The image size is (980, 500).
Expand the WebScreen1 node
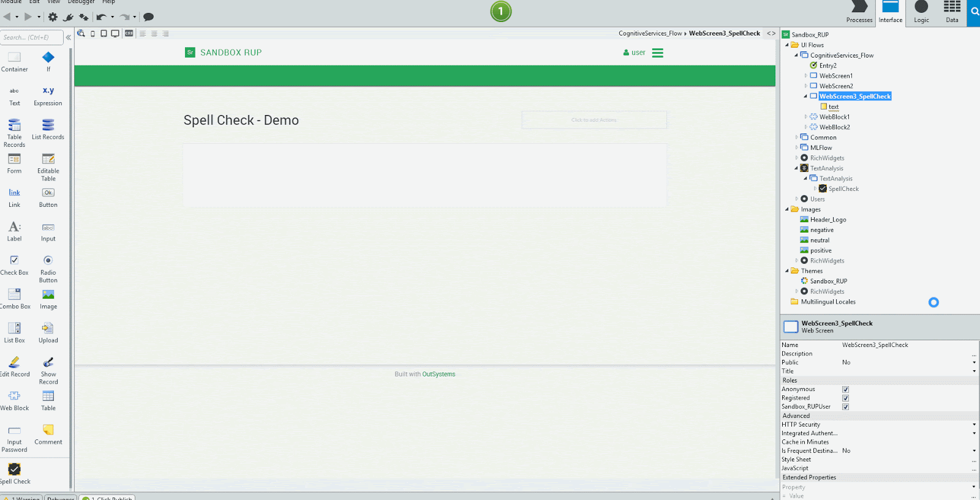(805, 76)
